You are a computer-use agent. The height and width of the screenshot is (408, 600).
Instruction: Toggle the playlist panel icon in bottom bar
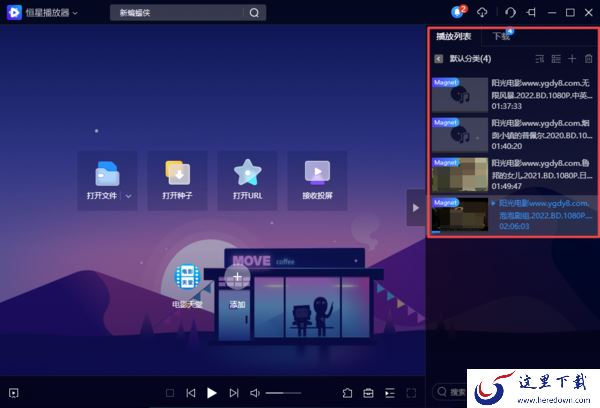(390, 393)
